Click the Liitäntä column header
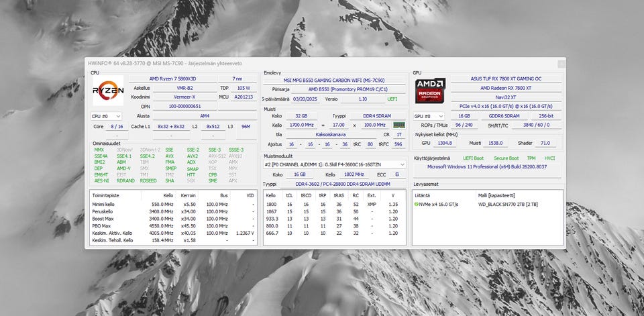Image resolution: width=644 pixels, height=316 pixels. (x=422, y=195)
